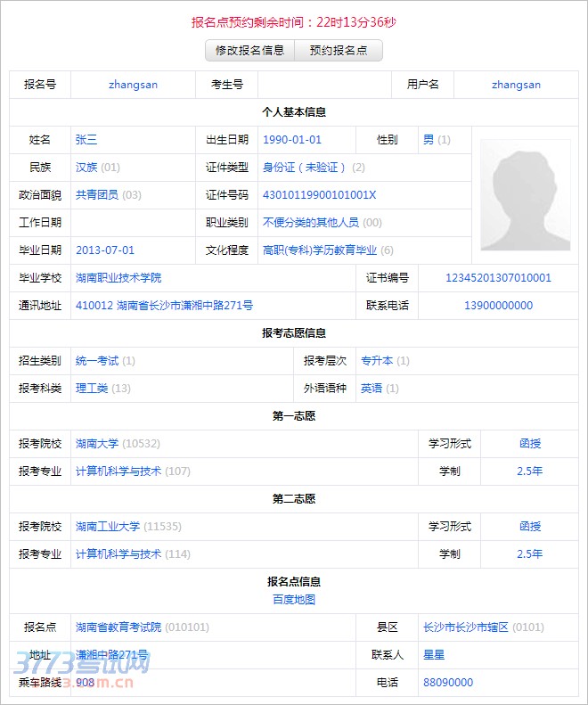Click the countdown timer text at top
588x705 pixels.
294,22
